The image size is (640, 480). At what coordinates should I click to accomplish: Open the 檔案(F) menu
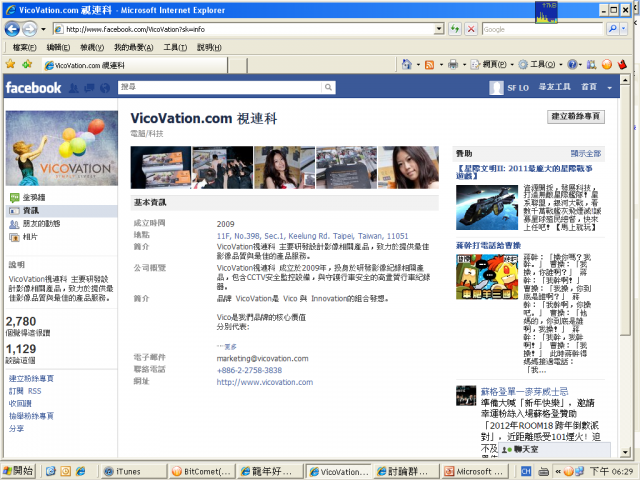coord(24,47)
